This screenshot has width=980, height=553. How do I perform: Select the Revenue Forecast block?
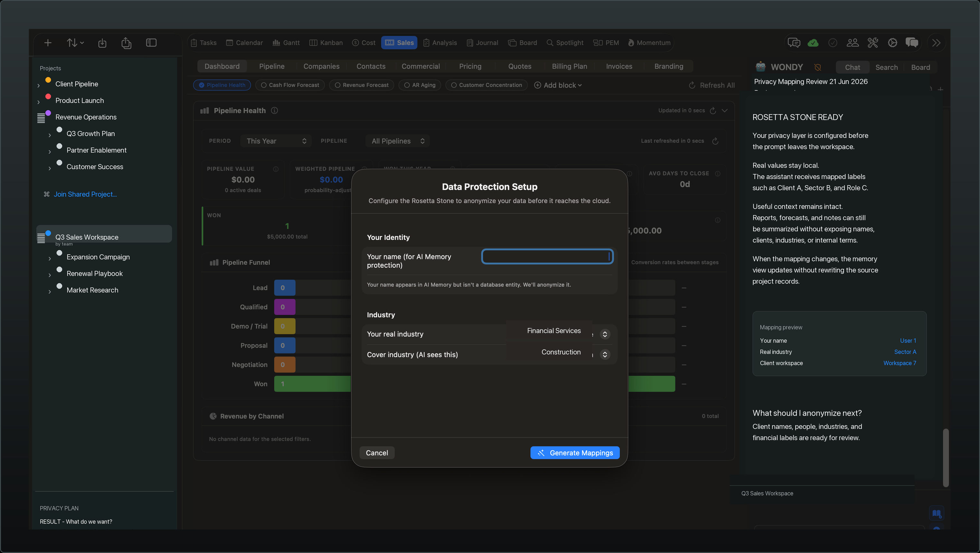[361, 85]
